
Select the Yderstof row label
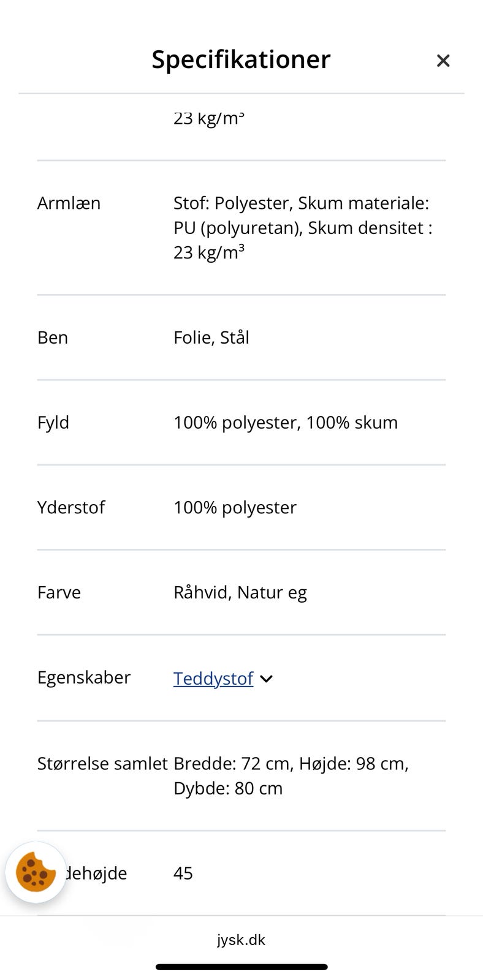point(71,507)
